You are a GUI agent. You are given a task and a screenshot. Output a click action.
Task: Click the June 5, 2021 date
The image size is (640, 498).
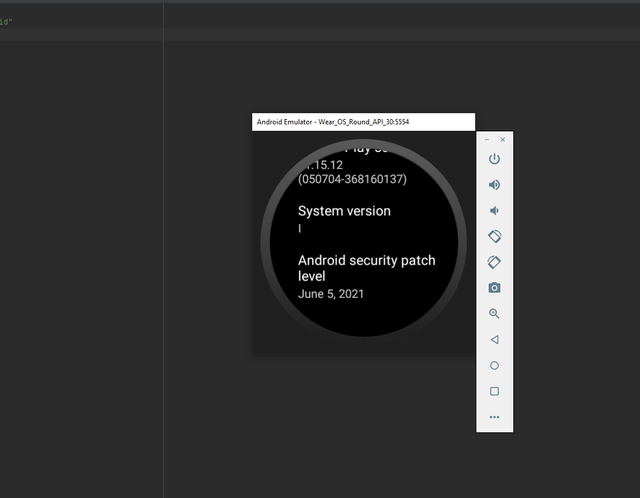[x=331, y=294]
